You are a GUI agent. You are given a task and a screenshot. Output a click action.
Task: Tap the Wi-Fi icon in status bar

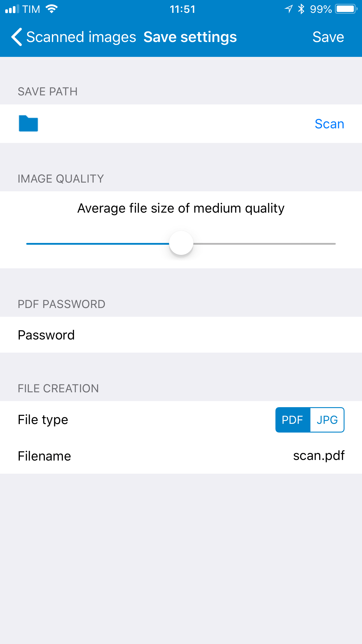(52, 9)
